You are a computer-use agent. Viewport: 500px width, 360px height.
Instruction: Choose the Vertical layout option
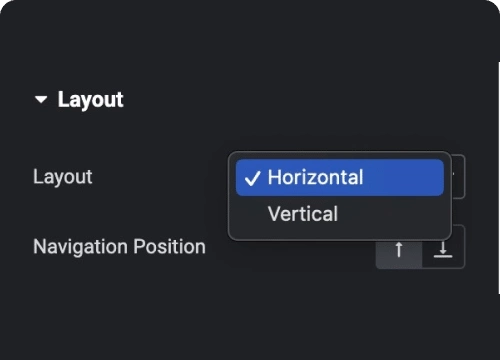click(340, 214)
